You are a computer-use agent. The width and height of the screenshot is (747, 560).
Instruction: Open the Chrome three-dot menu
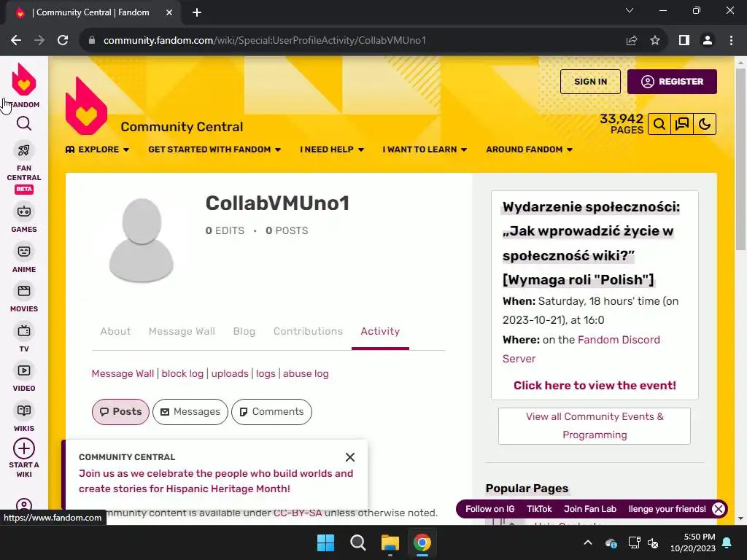coord(731,41)
